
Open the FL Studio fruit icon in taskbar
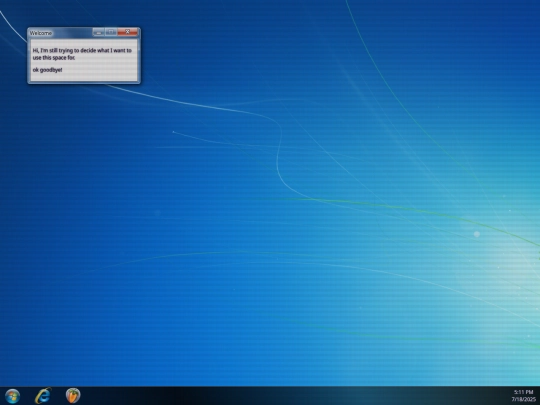click(73, 395)
